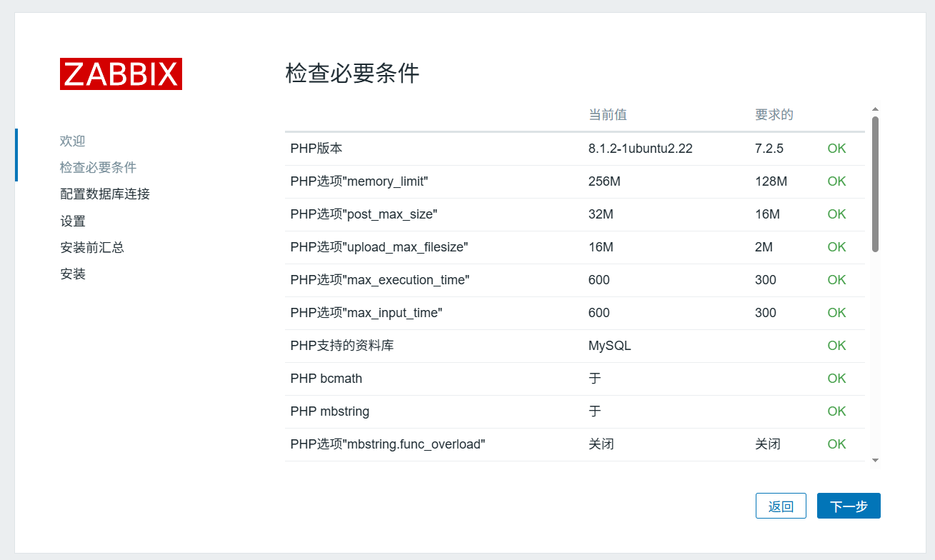The image size is (935, 560).
Task: Click the value 8.1.2-1ubuntu2.22
Action: pos(641,149)
